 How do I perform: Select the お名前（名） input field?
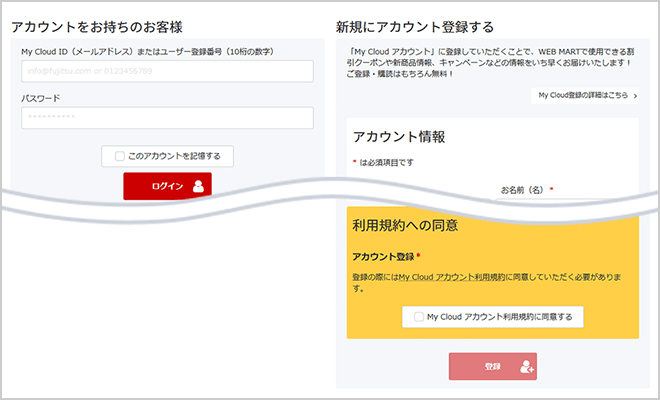[x=560, y=202]
